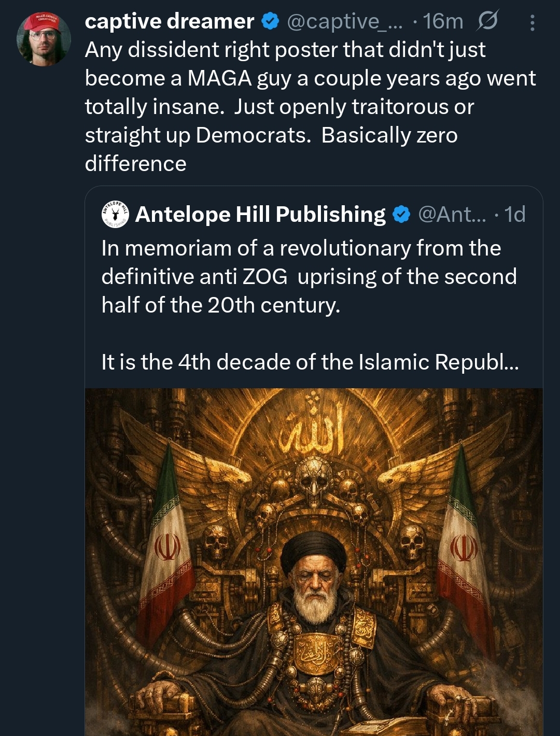Open the Antelope Hill Publishing logo avatar
The height and width of the screenshot is (736, 560).
[115, 214]
